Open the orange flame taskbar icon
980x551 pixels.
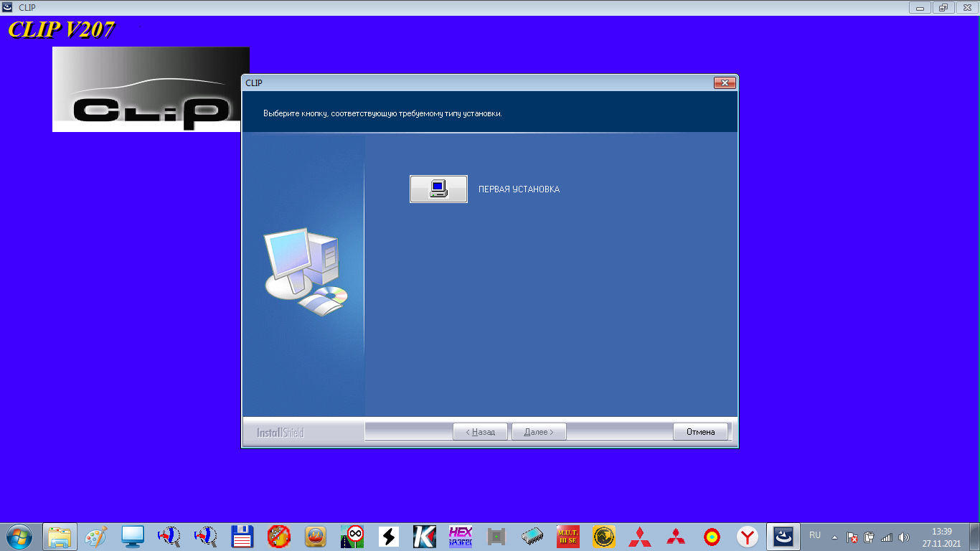point(316,536)
